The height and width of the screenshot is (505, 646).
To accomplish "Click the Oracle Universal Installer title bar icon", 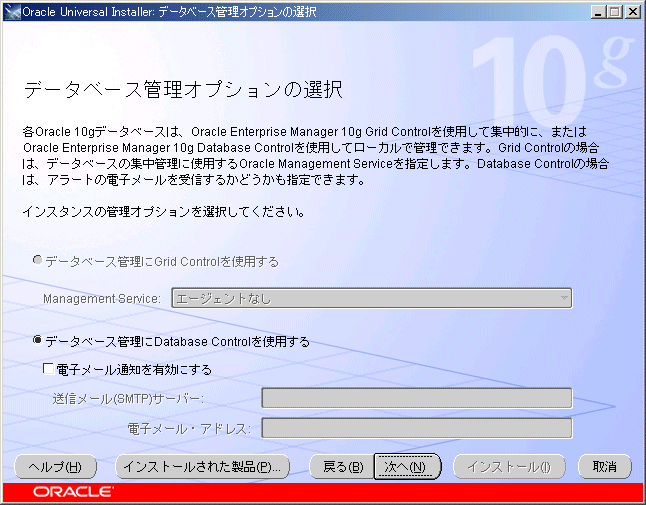I will [x=12, y=12].
